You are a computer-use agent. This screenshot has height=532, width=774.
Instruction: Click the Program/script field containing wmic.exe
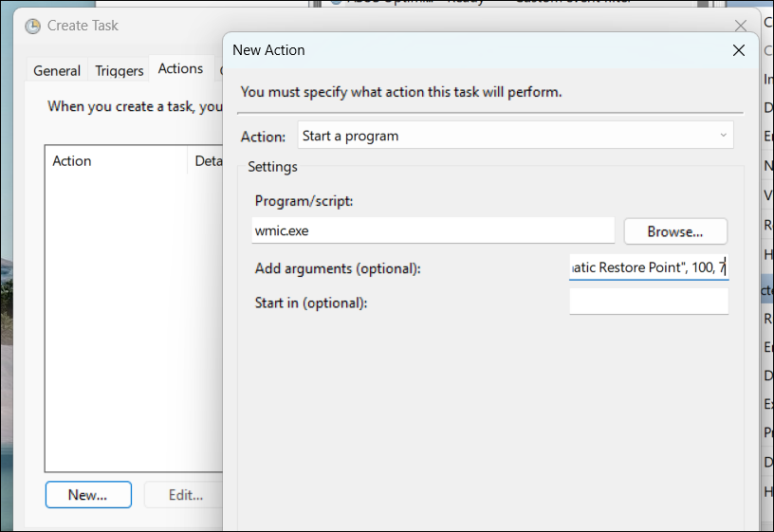click(433, 230)
